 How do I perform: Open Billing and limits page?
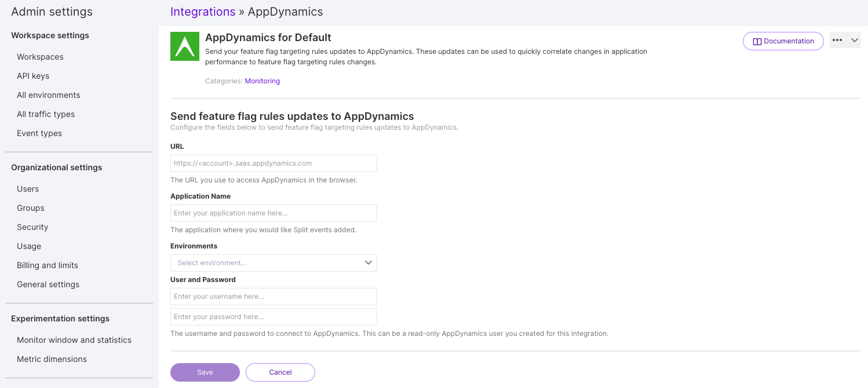48,265
